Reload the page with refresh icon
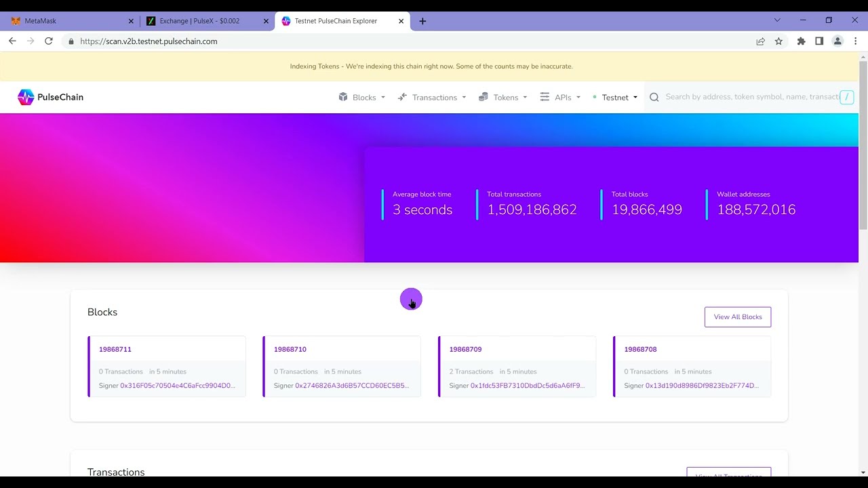 (x=49, y=41)
